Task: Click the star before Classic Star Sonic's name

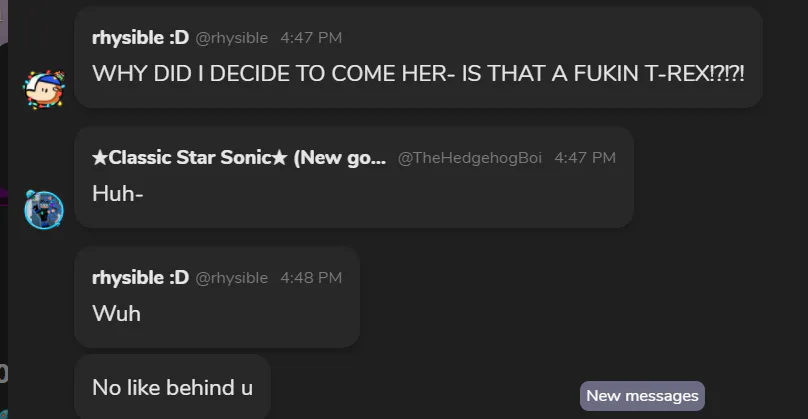Action: [99, 158]
